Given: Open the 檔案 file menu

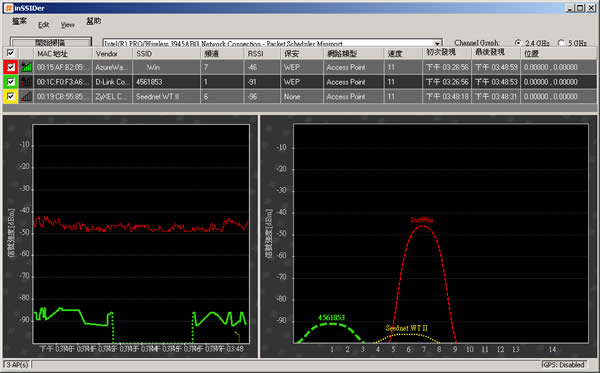Looking at the screenshot, I should (x=19, y=21).
